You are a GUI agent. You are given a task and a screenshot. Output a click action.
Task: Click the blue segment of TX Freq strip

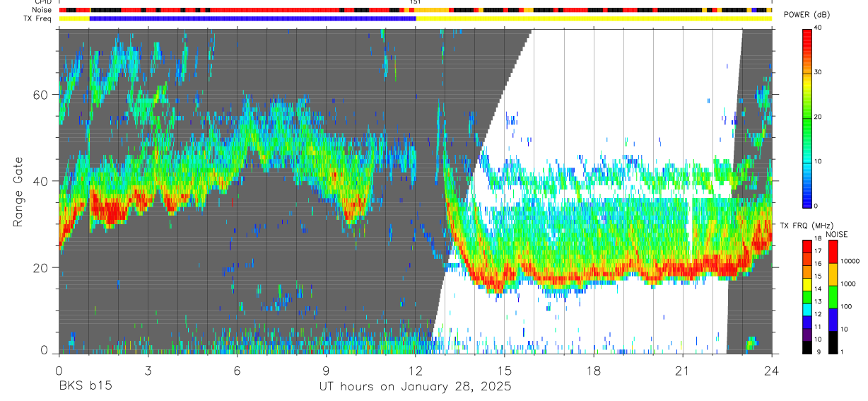click(x=252, y=18)
